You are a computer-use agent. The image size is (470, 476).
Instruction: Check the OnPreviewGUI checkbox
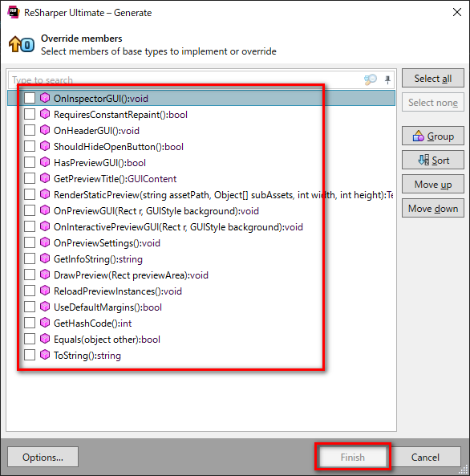30,210
